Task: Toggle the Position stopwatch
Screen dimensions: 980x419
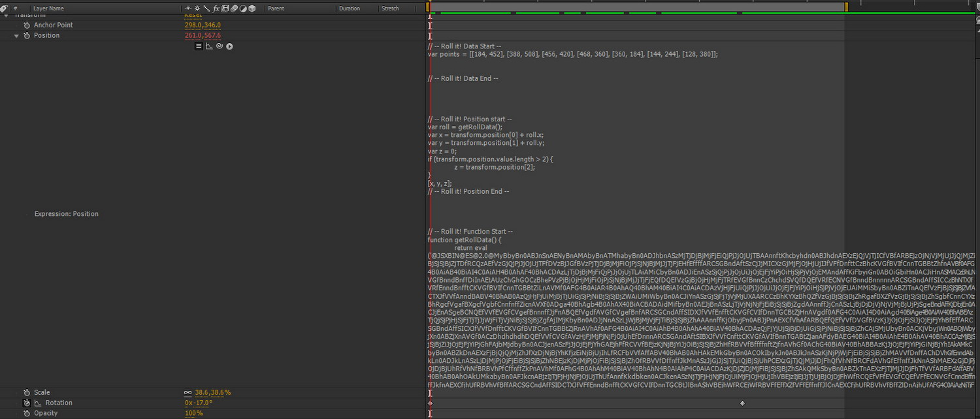Action: [27, 35]
